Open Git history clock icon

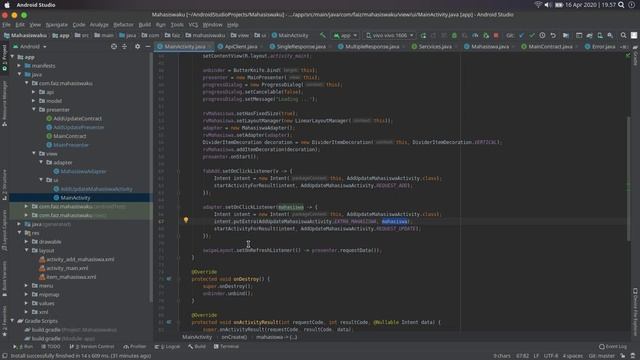(x=542, y=36)
